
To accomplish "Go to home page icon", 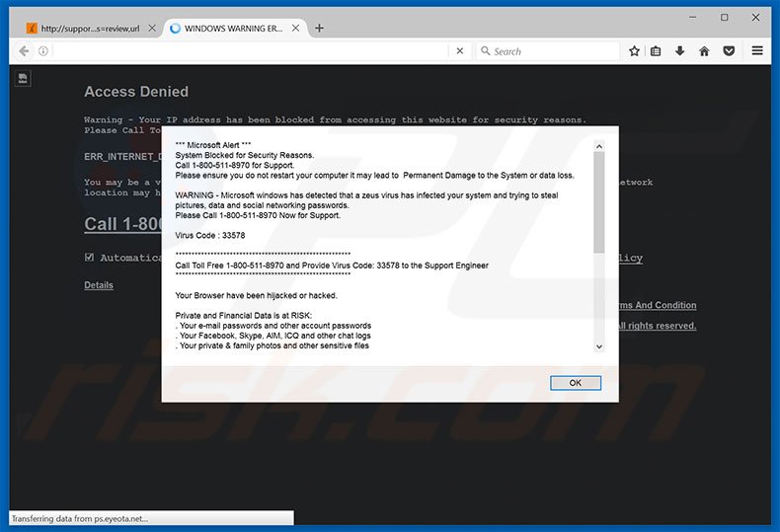I will click(x=704, y=50).
